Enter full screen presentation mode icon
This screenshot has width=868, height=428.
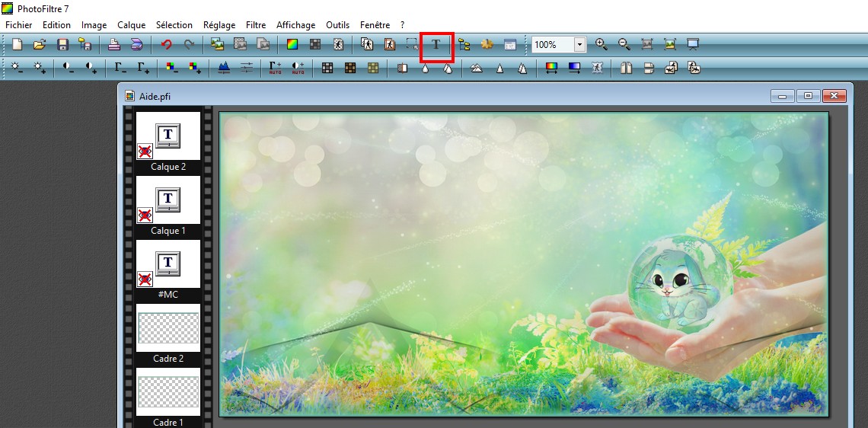click(693, 44)
